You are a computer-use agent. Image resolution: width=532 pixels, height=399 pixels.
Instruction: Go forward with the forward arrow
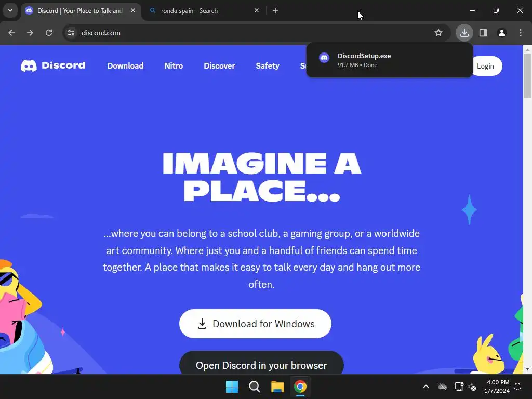(30, 33)
